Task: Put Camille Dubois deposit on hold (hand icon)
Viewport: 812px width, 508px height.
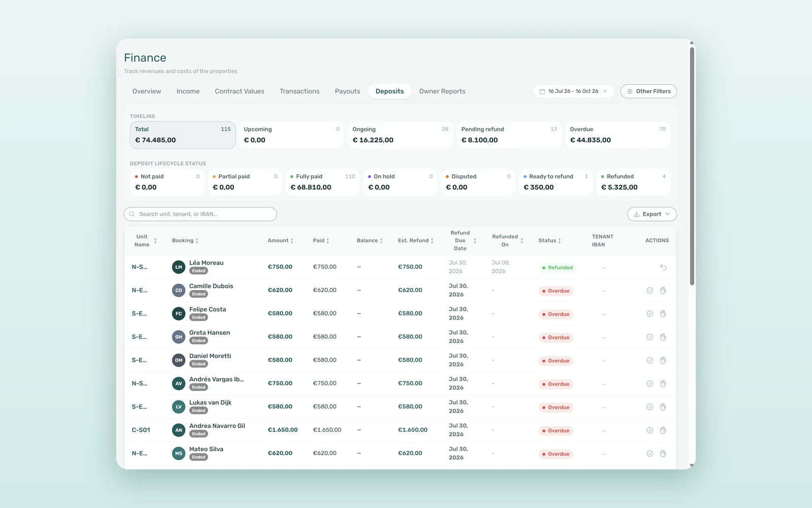Action: (663, 291)
